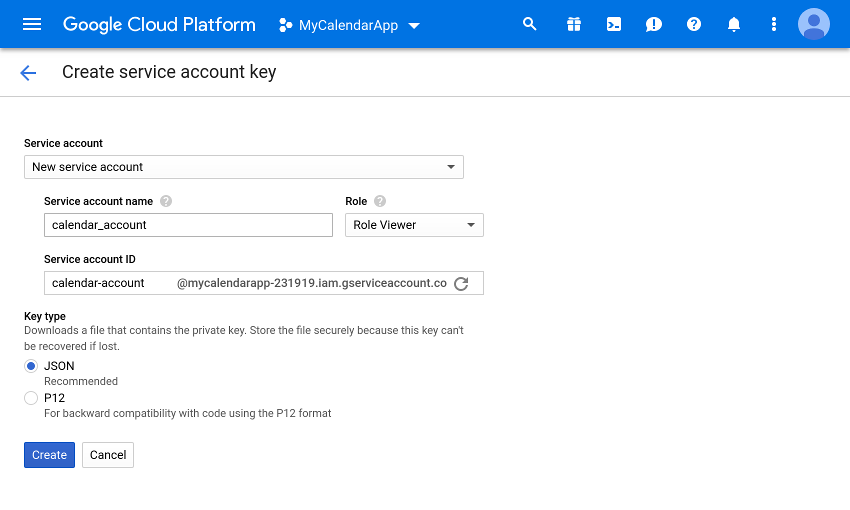The height and width of the screenshot is (510, 850).
Task: Open the three-dot settings menu
Action: (774, 24)
